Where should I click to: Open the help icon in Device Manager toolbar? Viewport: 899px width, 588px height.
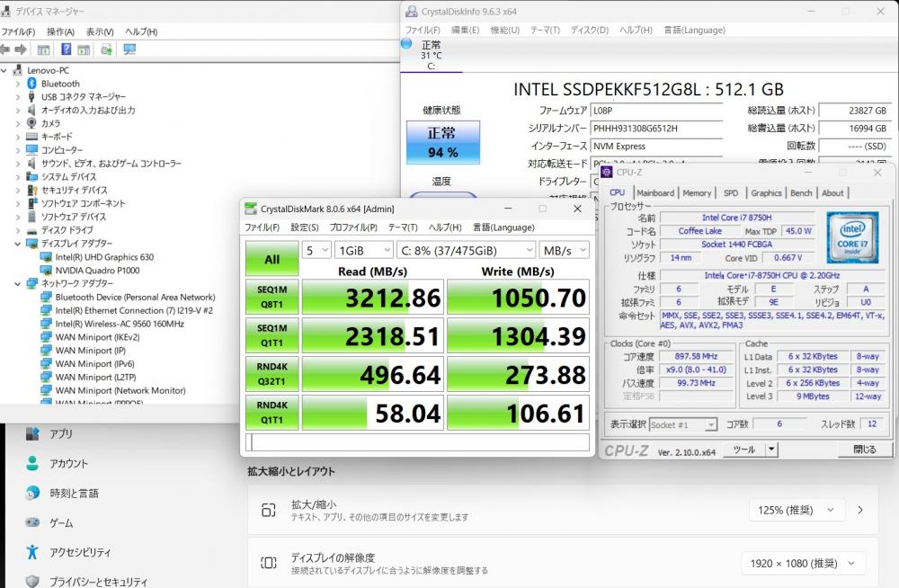pos(66,49)
